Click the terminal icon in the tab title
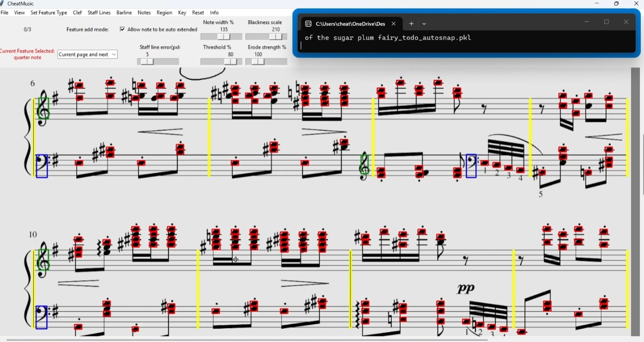 pyautogui.click(x=309, y=24)
